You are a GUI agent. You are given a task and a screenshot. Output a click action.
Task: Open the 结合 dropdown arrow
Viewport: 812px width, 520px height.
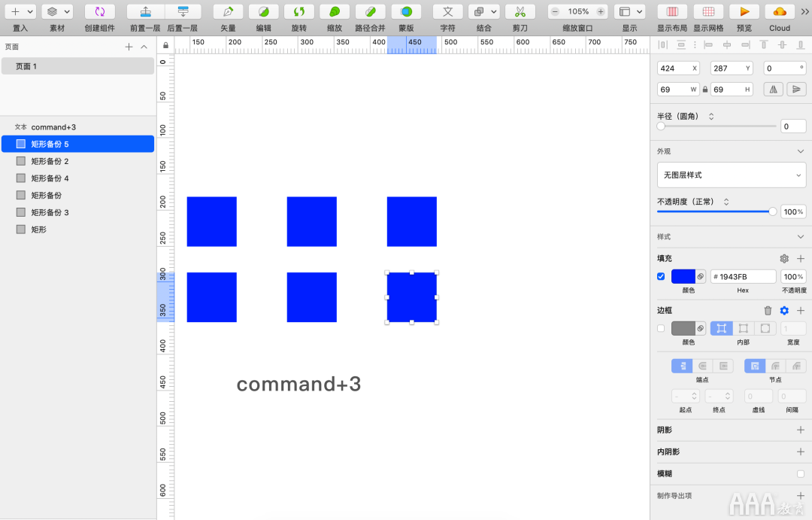(494, 11)
